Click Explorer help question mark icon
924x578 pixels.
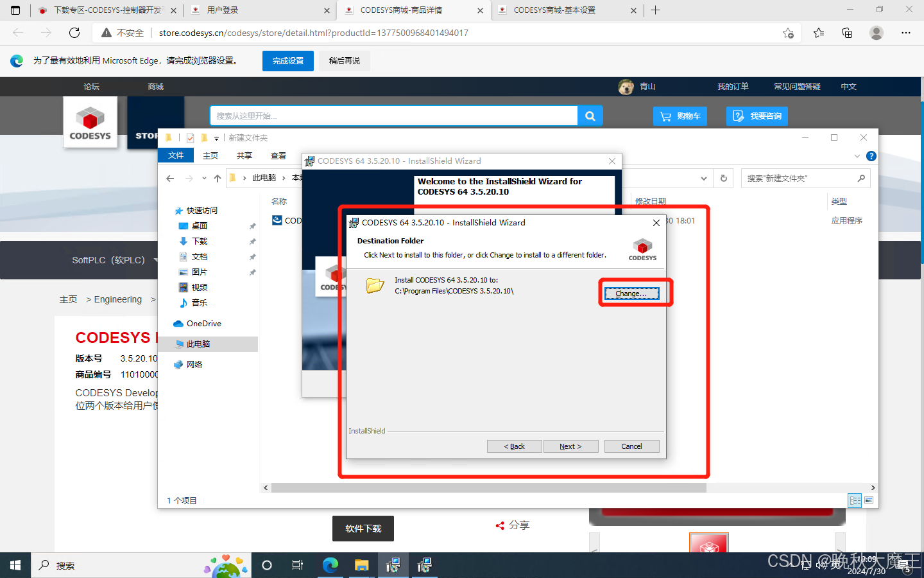(871, 156)
